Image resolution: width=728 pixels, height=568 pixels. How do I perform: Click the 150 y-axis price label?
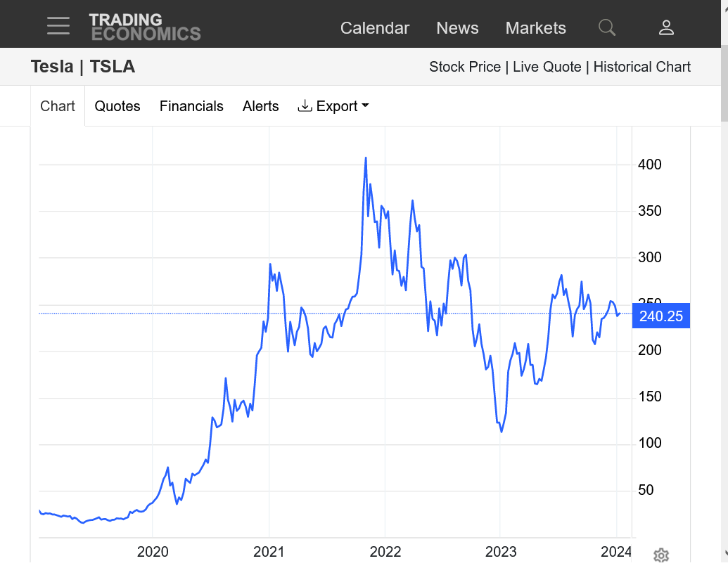[x=650, y=396]
